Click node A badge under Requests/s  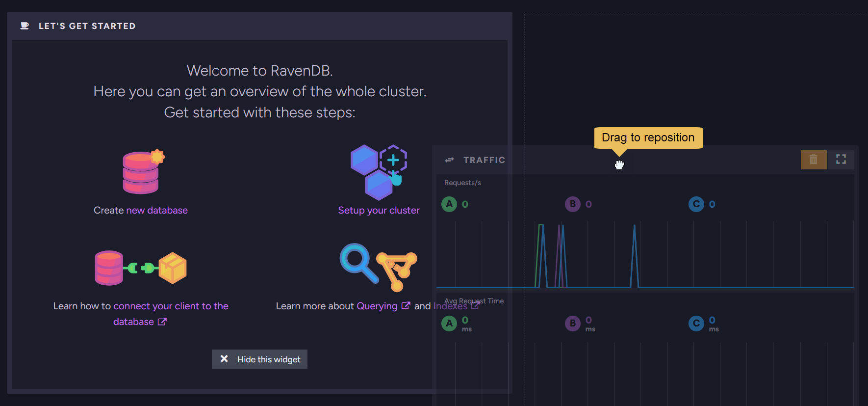coord(449,204)
